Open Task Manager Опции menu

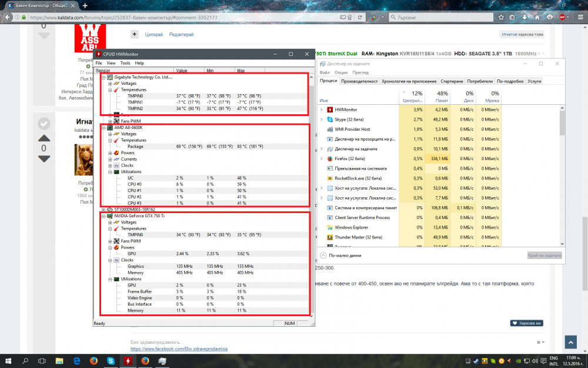341,72
